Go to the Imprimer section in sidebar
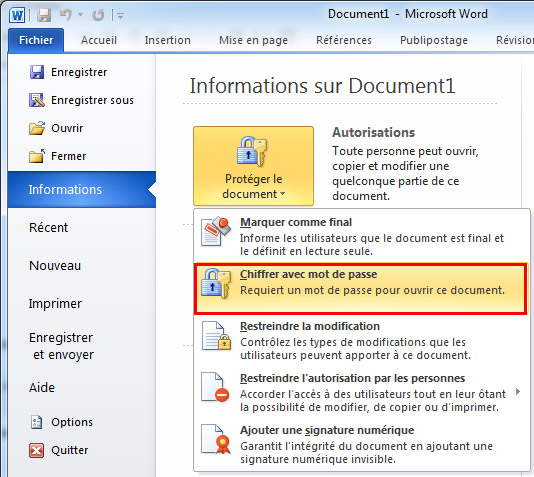Image resolution: width=534 pixels, height=477 pixels. (55, 303)
